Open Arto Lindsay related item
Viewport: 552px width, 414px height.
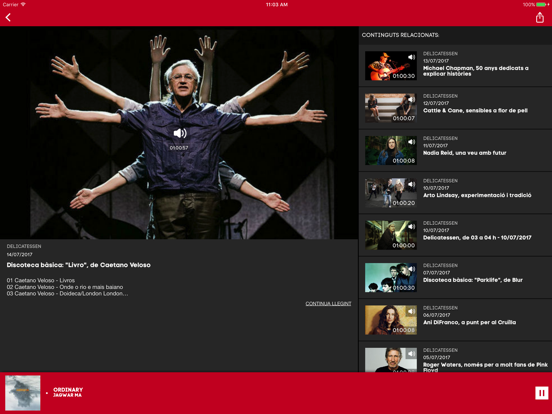(455, 193)
